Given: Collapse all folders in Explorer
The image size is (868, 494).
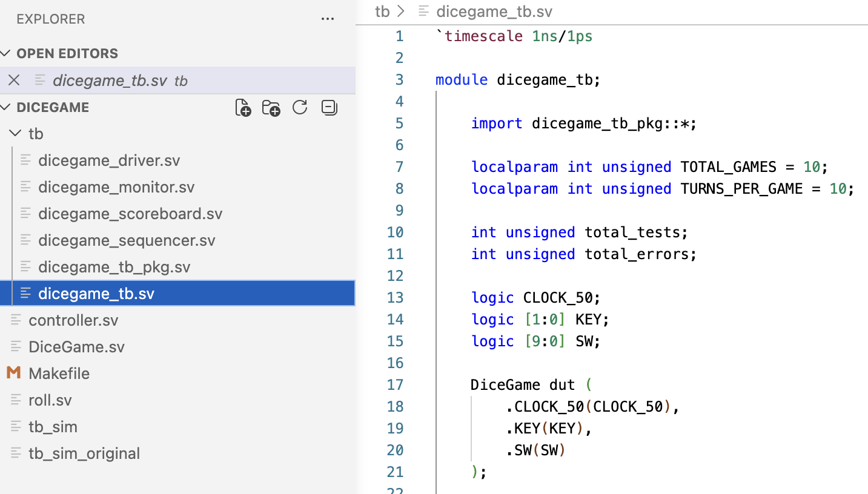Looking at the screenshot, I should [x=328, y=107].
